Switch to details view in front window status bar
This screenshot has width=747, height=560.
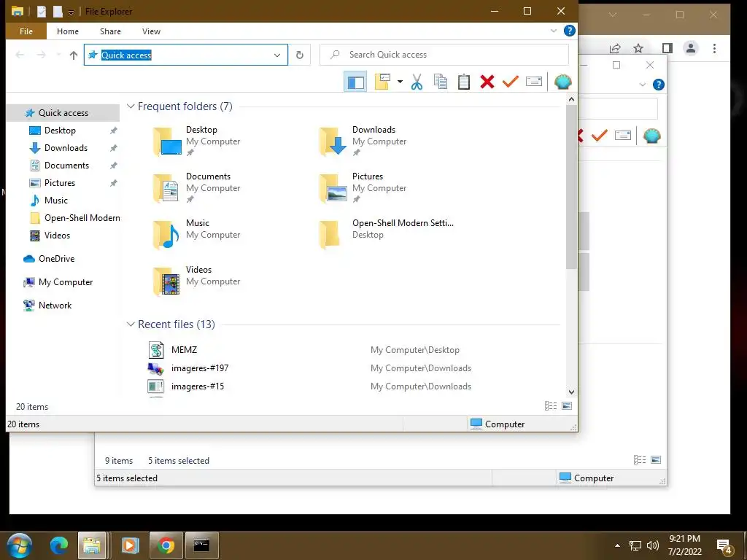(551, 406)
